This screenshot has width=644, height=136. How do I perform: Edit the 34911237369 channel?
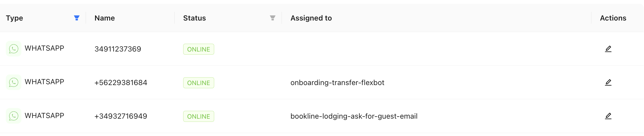click(x=608, y=49)
